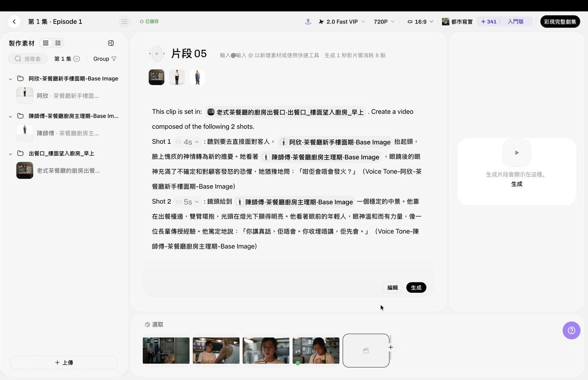Focus the material search field
Viewport: 588px width, 380px height.
tap(28, 59)
